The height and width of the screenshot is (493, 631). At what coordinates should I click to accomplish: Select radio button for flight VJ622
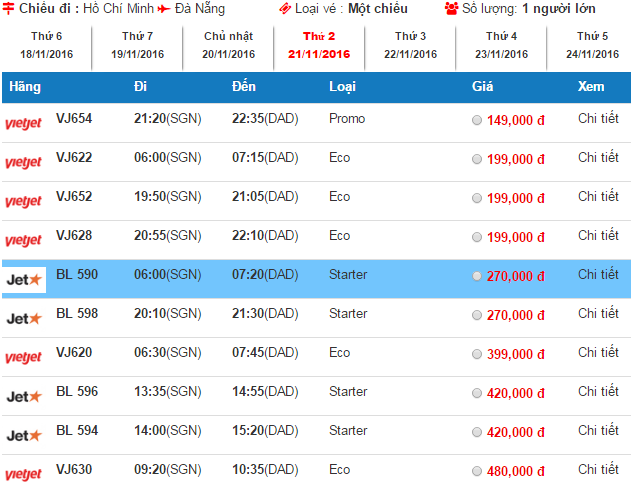point(477,159)
